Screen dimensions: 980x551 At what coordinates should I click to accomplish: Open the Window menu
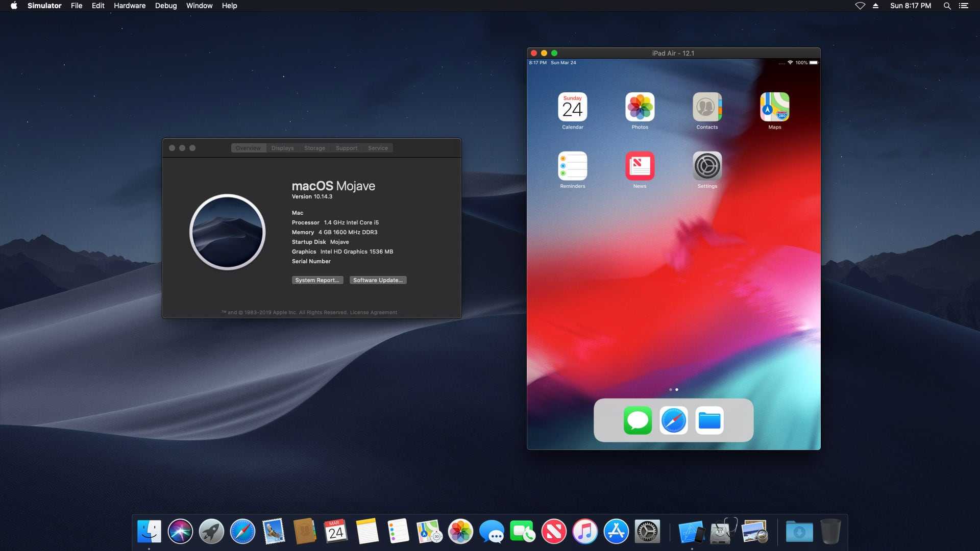coord(199,6)
